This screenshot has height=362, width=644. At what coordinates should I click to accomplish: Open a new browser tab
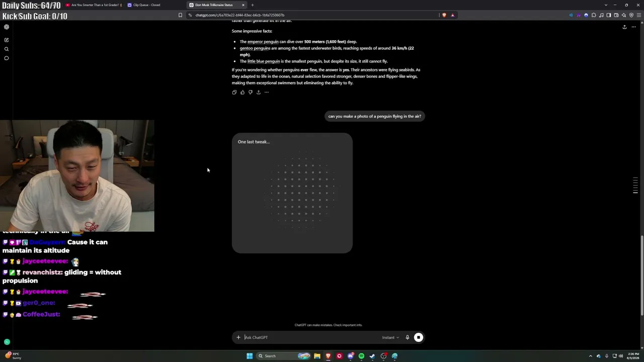click(253, 5)
